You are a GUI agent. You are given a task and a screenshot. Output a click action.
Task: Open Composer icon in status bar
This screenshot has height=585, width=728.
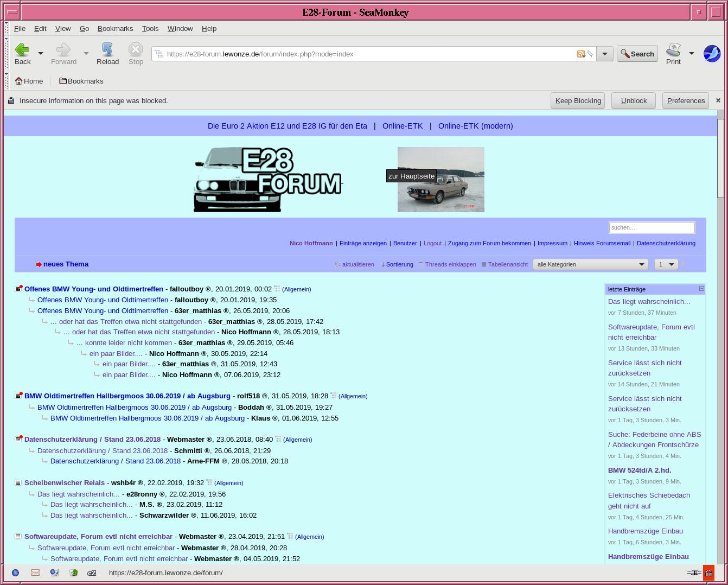point(73,573)
